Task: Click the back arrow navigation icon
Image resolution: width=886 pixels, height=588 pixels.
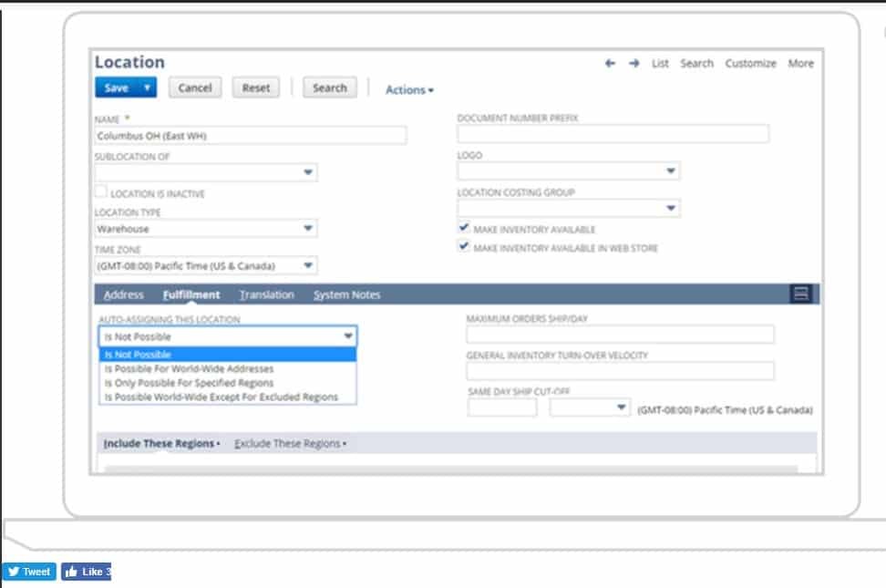Action: (x=610, y=63)
